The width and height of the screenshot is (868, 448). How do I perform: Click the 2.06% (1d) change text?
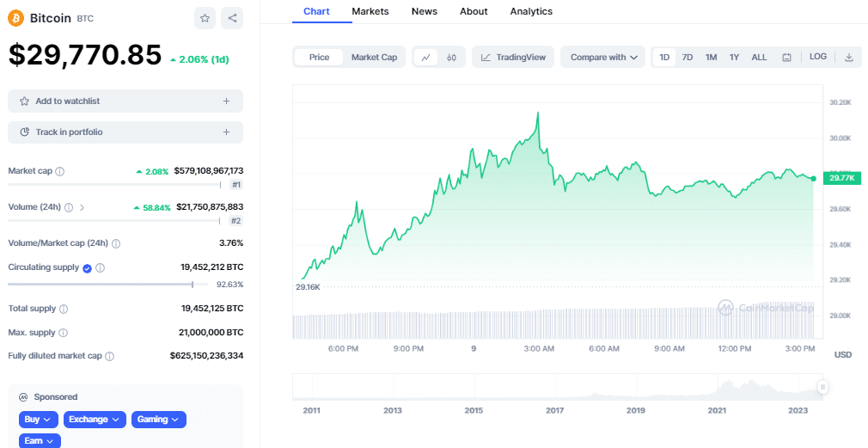pos(199,59)
